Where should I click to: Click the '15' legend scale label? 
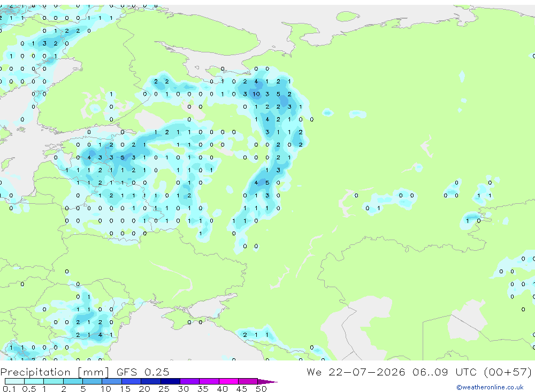tap(125, 389)
